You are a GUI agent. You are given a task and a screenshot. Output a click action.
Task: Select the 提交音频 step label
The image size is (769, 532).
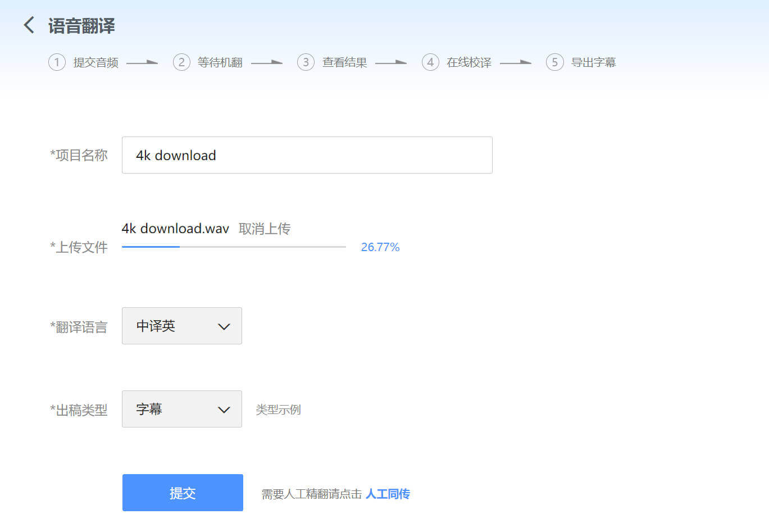point(96,62)
